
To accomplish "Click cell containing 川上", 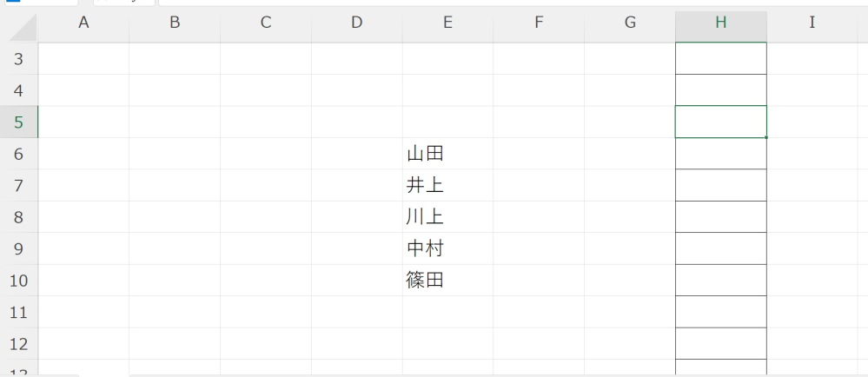I will 447,217.
